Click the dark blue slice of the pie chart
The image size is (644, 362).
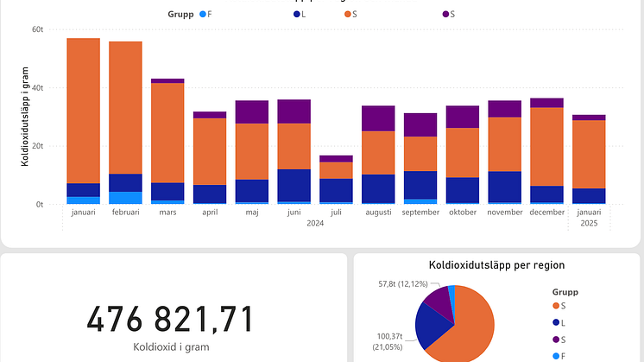coord(432,326)
